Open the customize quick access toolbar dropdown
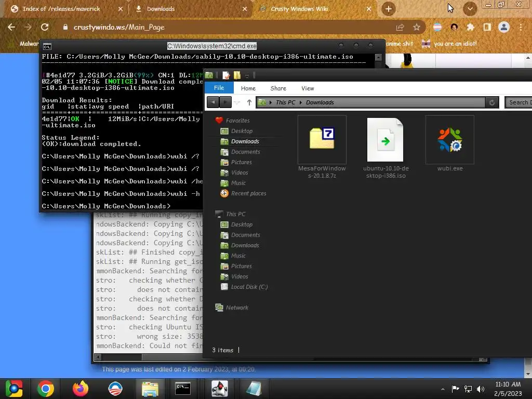This screenshot has width=532, height=399. coord(247,75)
